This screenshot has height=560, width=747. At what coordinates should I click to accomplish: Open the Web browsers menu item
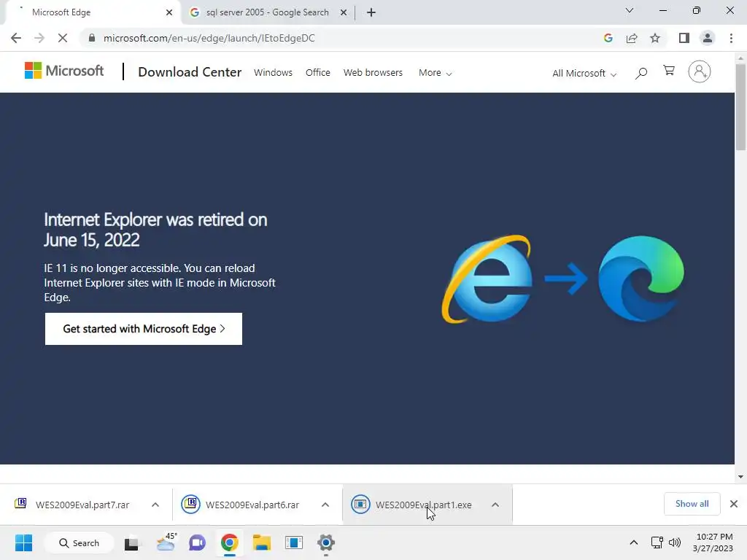373,72
